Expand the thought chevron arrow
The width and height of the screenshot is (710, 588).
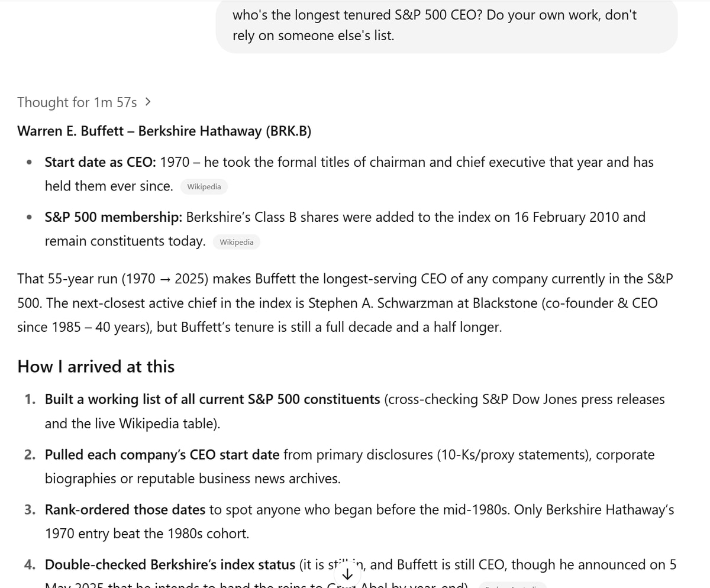pyautogui.click(x=147, y=102)
